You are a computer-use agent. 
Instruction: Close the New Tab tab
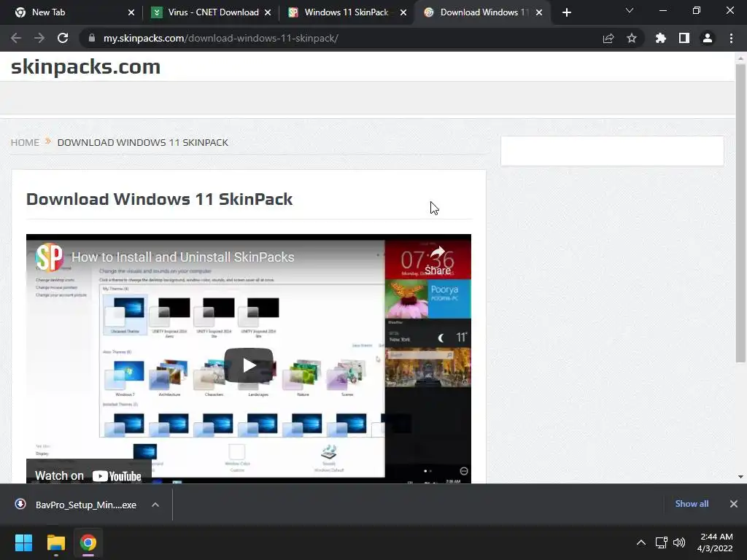[x=131, y=12]
